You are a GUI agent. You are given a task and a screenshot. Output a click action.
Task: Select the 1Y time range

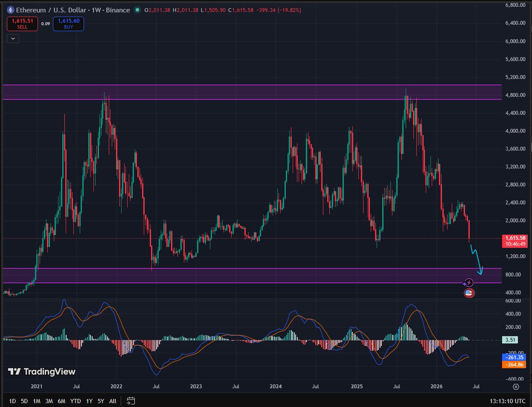[89, 401]
